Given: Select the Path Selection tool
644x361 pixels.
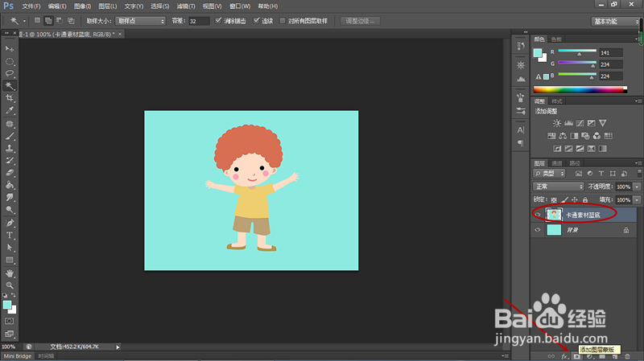Looking at the screenshot, I should point(10,248).
